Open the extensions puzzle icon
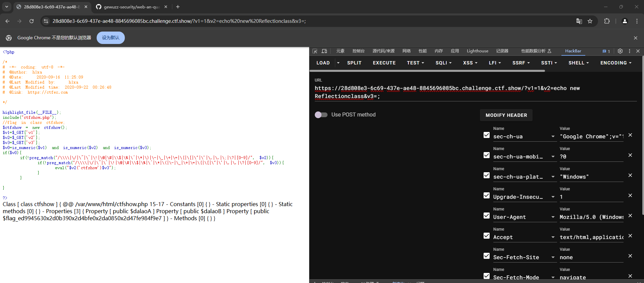 pyautogui.click(x=607, y=21)
